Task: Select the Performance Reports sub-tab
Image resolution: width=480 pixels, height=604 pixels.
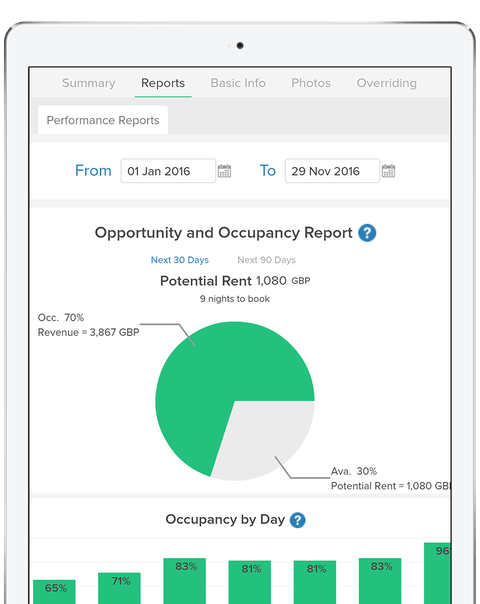Action: click(103, 120)
